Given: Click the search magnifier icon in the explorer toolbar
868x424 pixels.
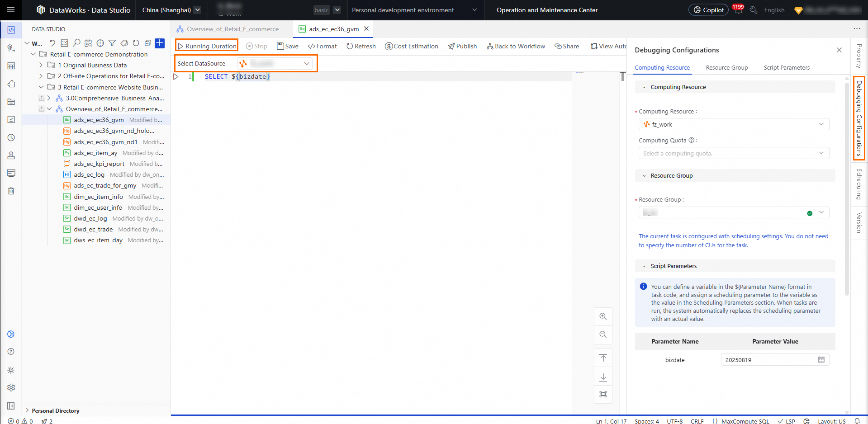Looking at the screenshot, I should pos(76,43).
